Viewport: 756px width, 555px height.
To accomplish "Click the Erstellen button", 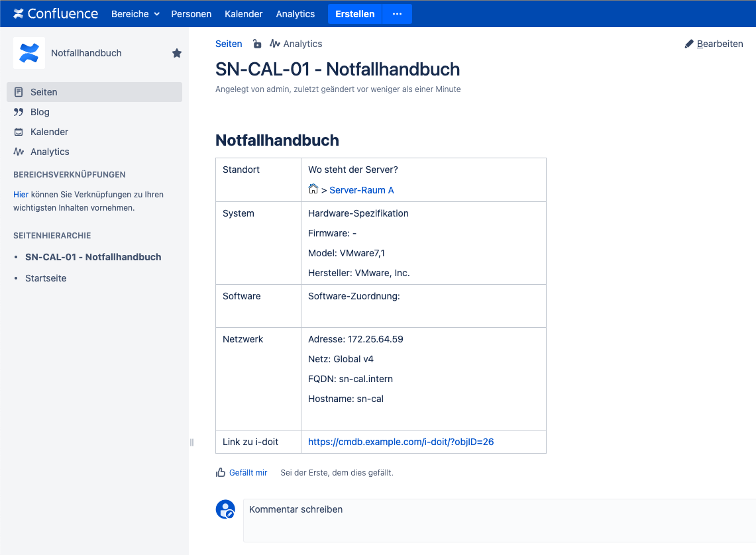I will pyautogui.click(x=354, y=14).
